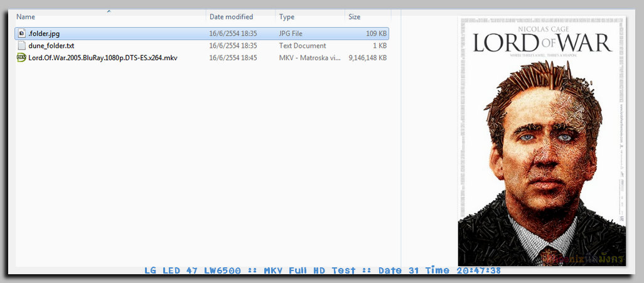This screenshot has width=644, height=283.
Task: Click the .folder.jpg file icon
Action: [22, 34]
